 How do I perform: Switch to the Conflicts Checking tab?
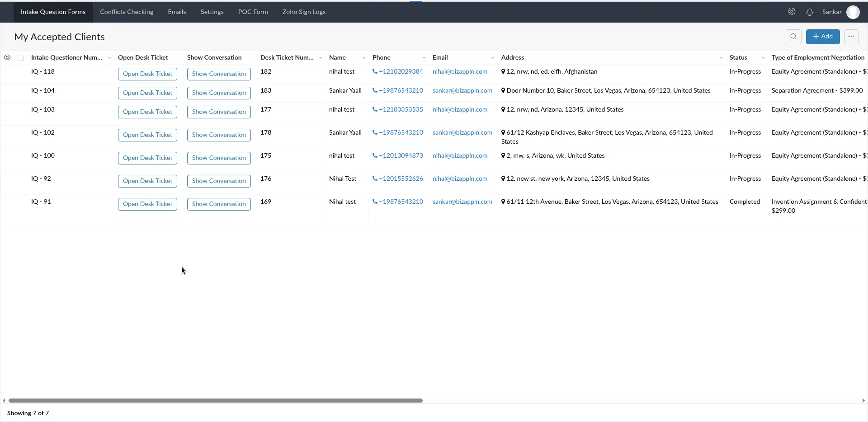point(126,12)
